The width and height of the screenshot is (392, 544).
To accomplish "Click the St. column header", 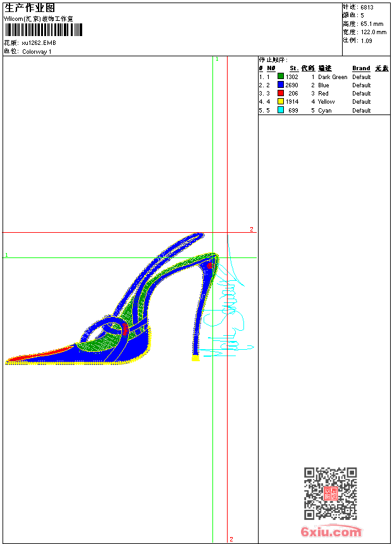I will pyautogui.click(x=293, y=68).
